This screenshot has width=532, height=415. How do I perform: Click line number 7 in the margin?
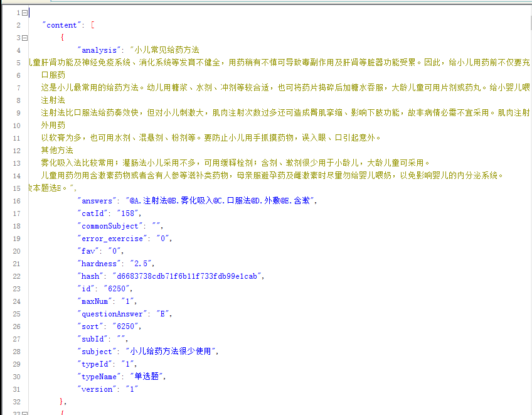[x=18, y=89]
